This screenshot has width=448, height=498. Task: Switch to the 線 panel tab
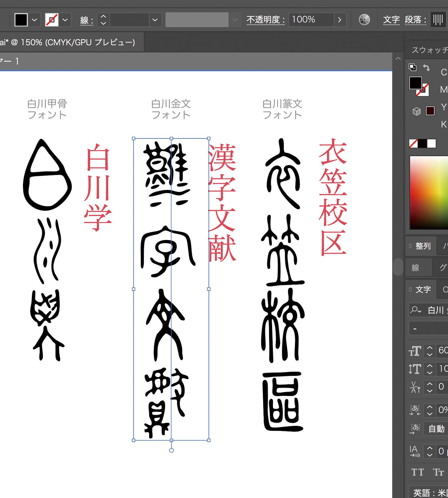[415, 268]
